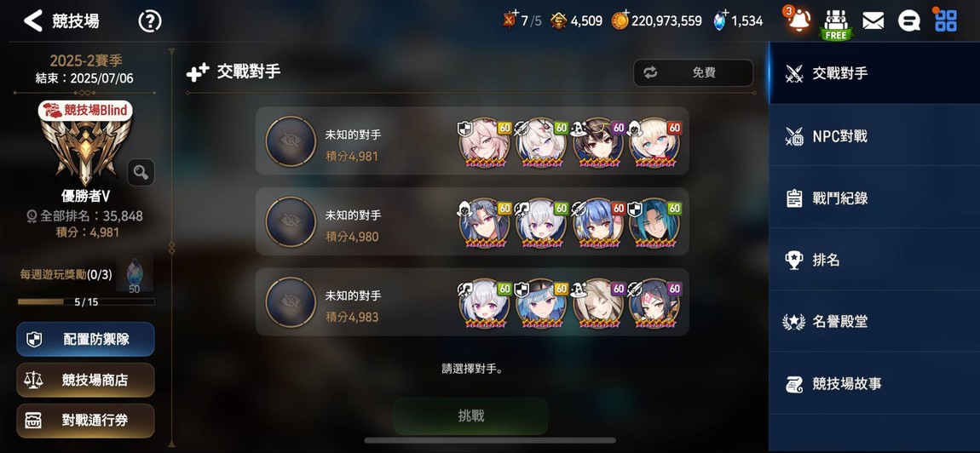The width and height of the screenshot is (980, 453).
Task: Open the question mark help icon
Action: pos(150,21)
